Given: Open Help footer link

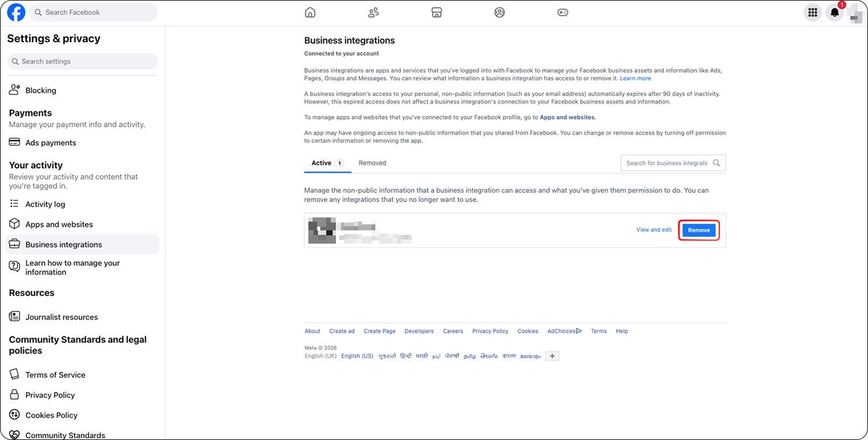Looking at the screenshot, I should (622, 331).
